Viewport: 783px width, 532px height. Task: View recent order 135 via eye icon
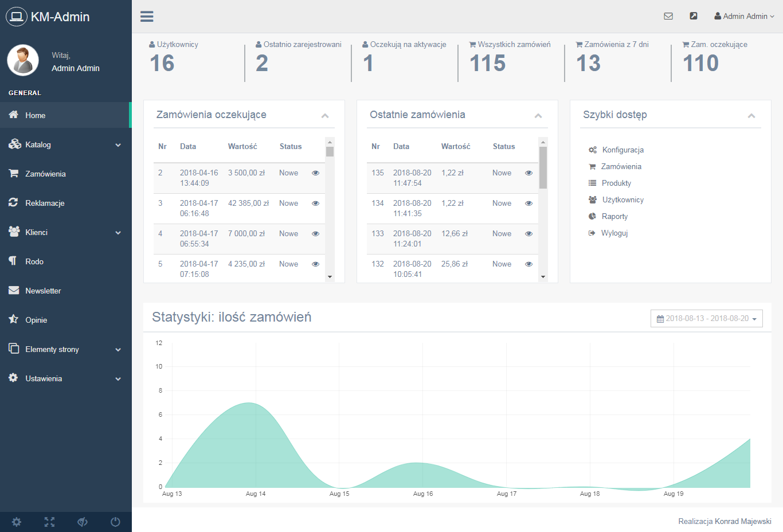point(528,173)
